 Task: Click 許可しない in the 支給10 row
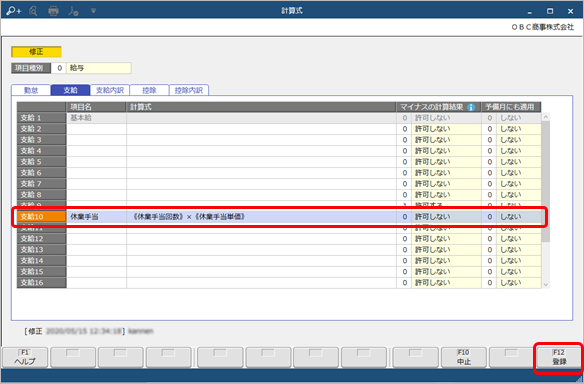pos(446,217)
